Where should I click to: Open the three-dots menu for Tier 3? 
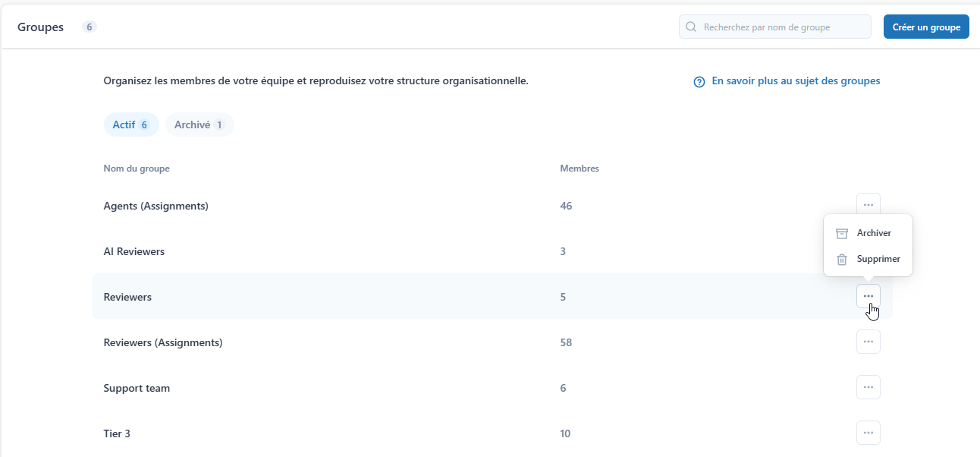868,433
